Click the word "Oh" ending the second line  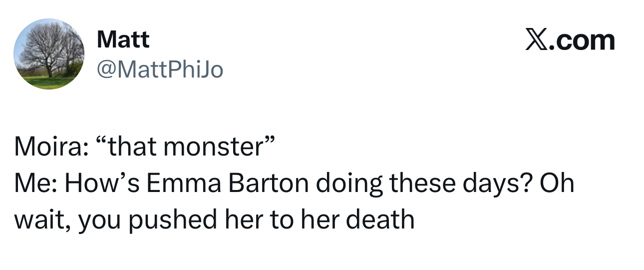[x=558, y=183]
